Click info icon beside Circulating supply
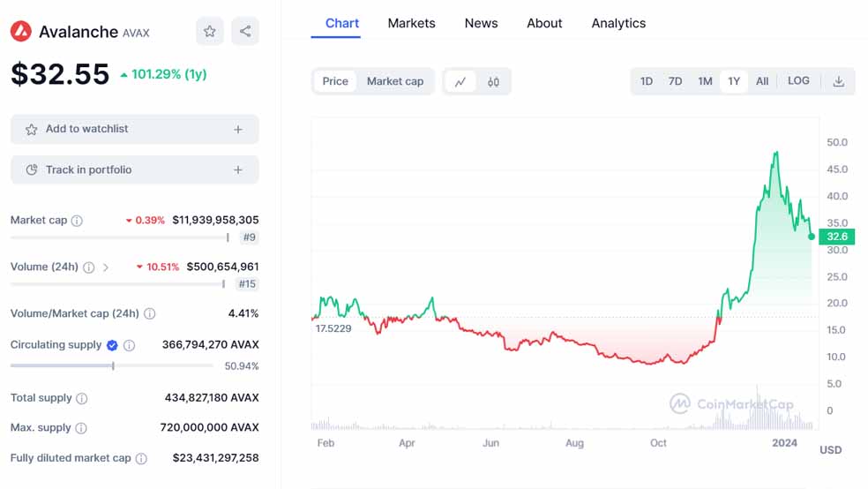This screenshot has height=489, width=868. click(x=129, y=345)
